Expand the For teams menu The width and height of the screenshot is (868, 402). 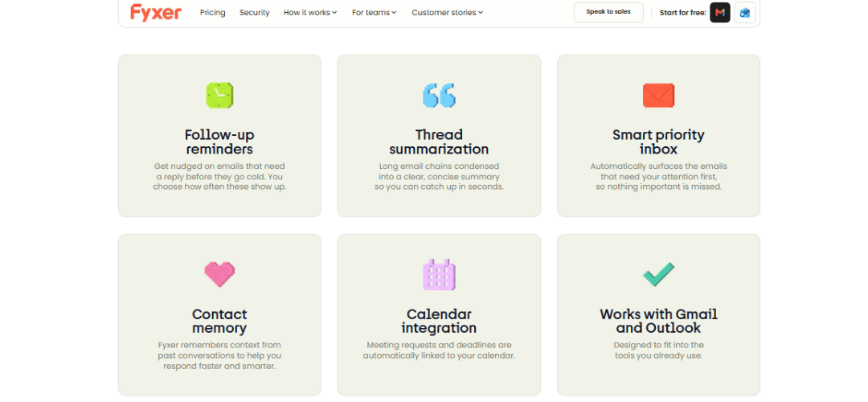[x=375, y=13]
